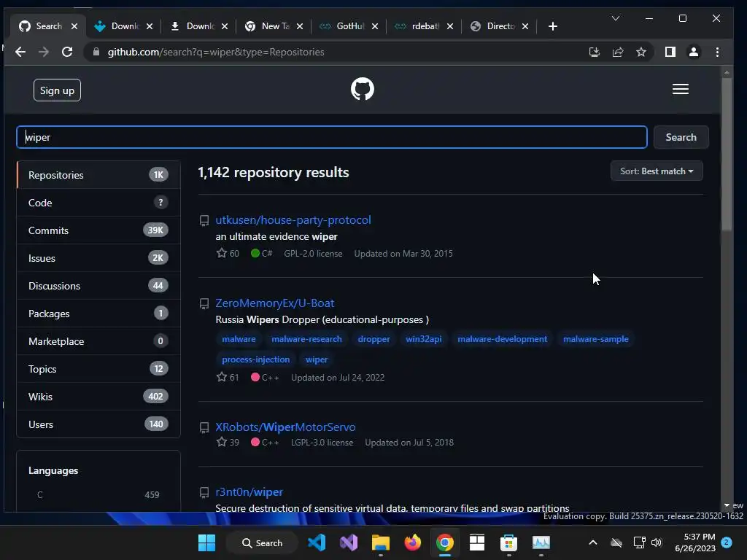Click the Search button beside query box
Viewport: 747px width, 560px height.
click(x=681, y=137)
